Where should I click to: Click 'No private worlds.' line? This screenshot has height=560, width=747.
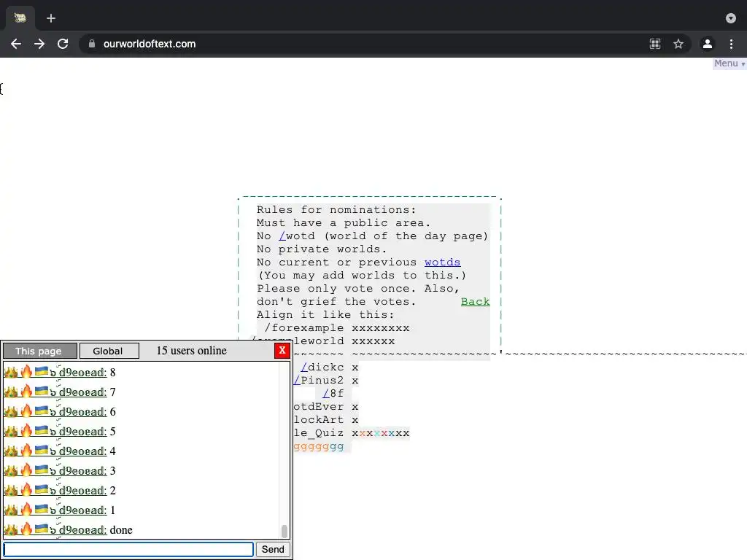click(322, 249)
